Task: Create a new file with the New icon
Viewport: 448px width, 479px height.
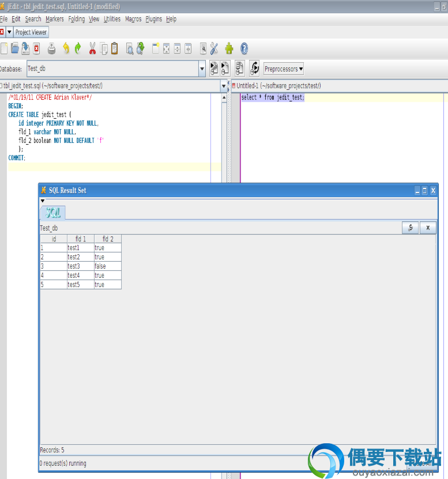Action: pyautogui.click(x=4, y=48)
